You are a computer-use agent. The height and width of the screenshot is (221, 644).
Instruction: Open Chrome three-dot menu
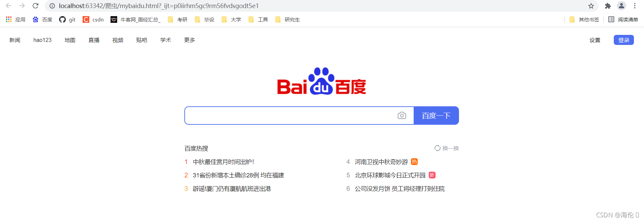tap(635, 6)
